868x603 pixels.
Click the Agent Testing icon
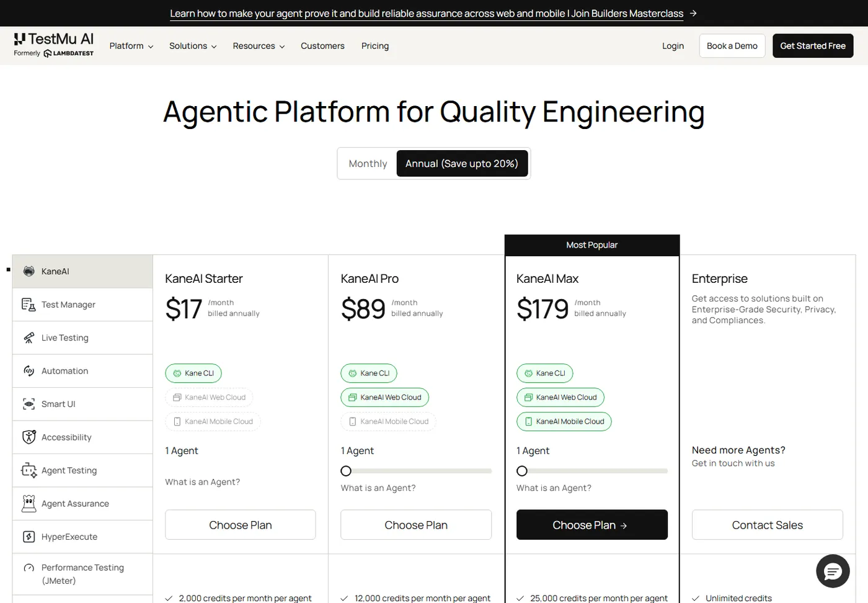coord(29,470)
